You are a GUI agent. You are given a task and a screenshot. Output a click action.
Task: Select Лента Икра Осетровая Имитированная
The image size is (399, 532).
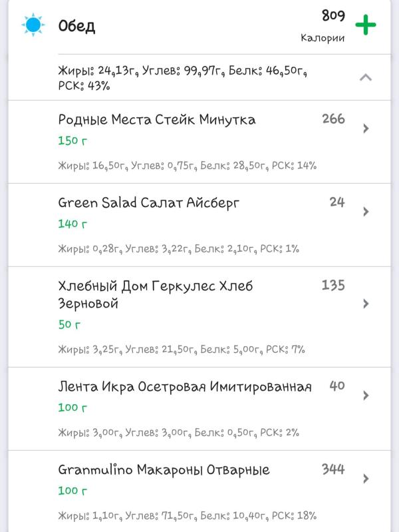[185, 387]
